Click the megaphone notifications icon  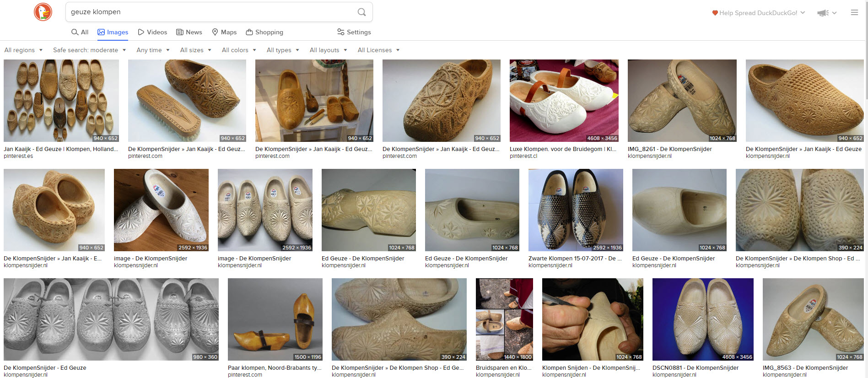[823, 13]
